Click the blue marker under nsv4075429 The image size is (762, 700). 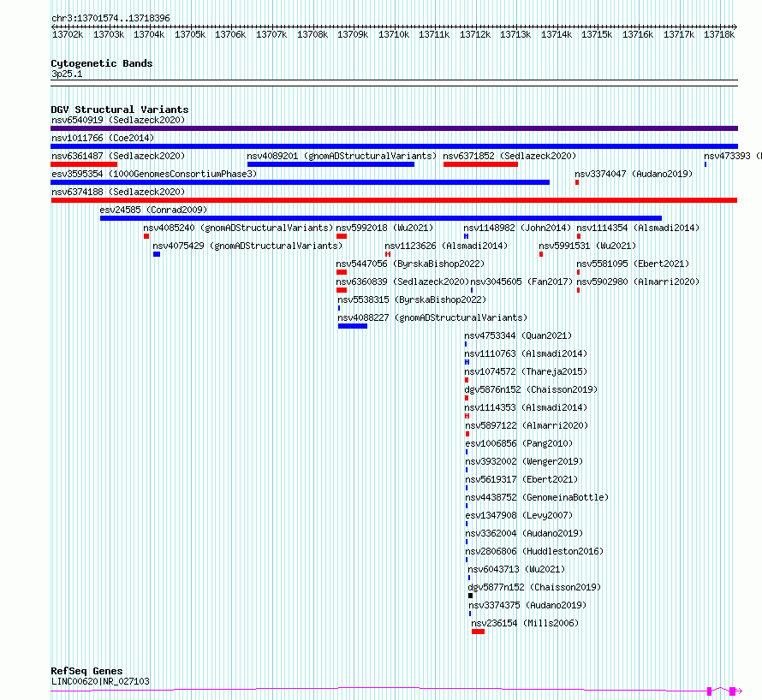[157, 254]
